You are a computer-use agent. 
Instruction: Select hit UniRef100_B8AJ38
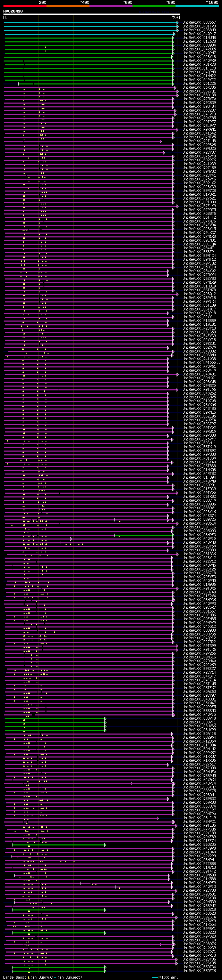[199, 95]
